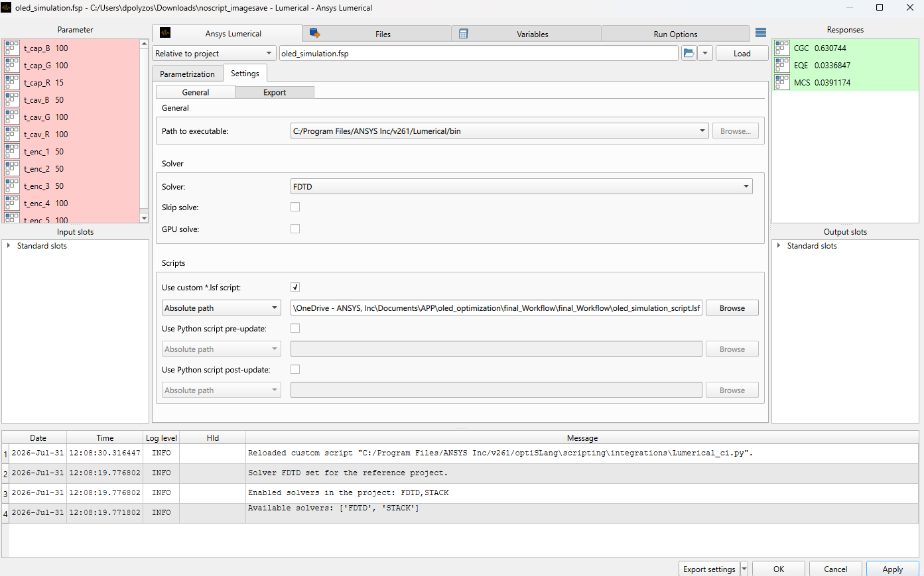Click the Cancel button
Image resolution: width=924 pixels, height=576 pixels.
(x=835, y=569)
